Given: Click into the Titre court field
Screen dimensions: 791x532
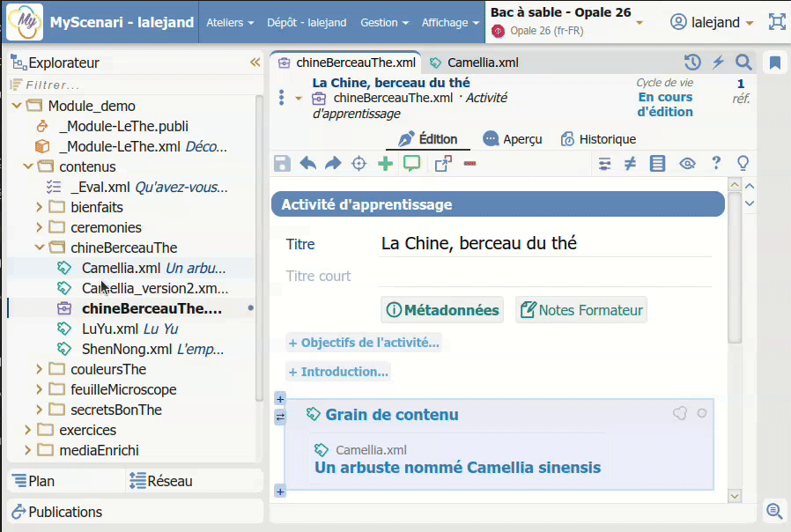Looking at the screenshot, I should point(545,276).
